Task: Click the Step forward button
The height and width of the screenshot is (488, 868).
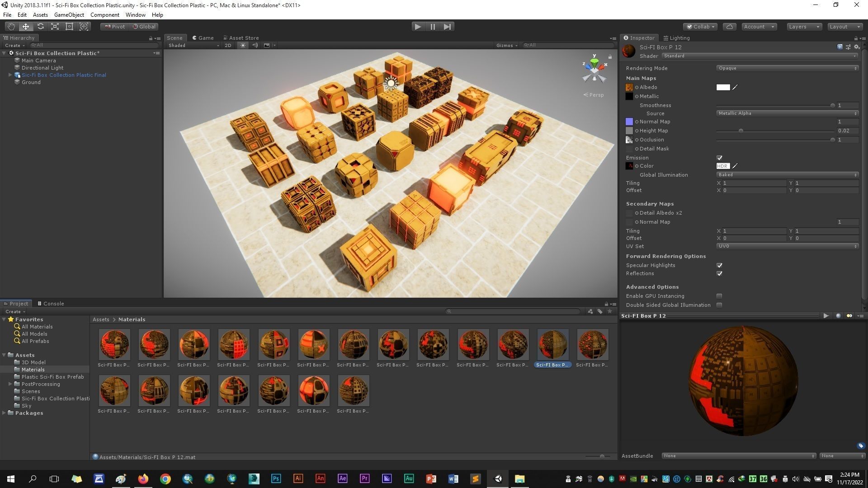Action: point(447,27)
